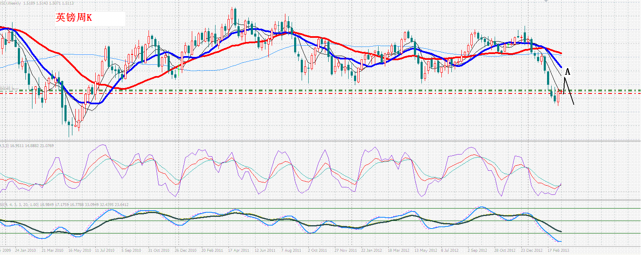Screen dimensions: 644x280
Task: Click the 18 Mar 2012 date marker
Action: [x=398, y=251]
